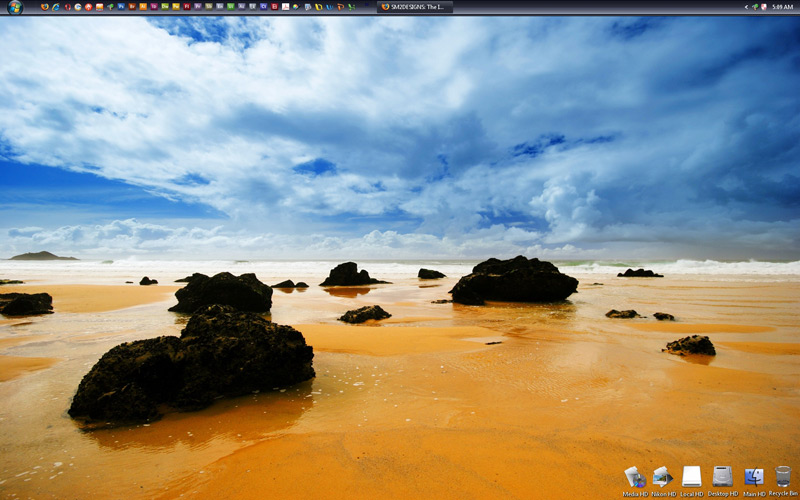Switch to SM2DESIGNS Firefox taskbar window
This screenshot has width=800, height=500.
tap(415, 7)
